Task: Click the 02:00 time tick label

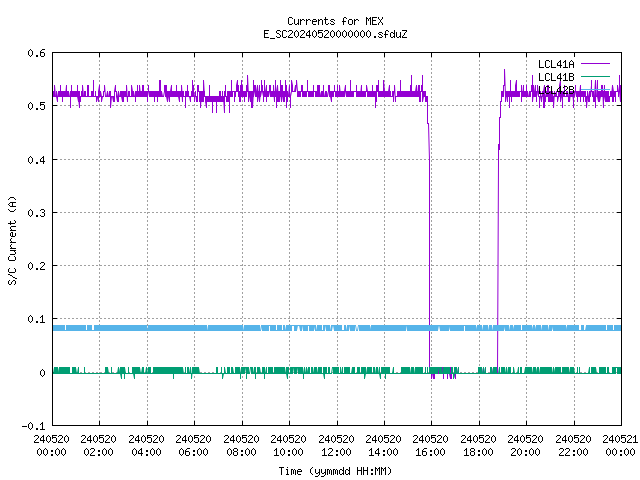Action: tap(98, 452)
